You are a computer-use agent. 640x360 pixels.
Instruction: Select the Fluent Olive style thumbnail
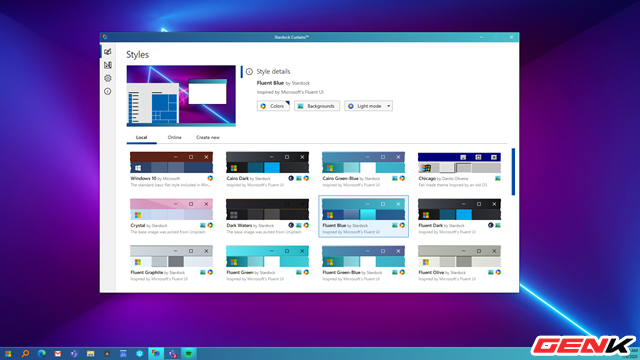point(459,256)
